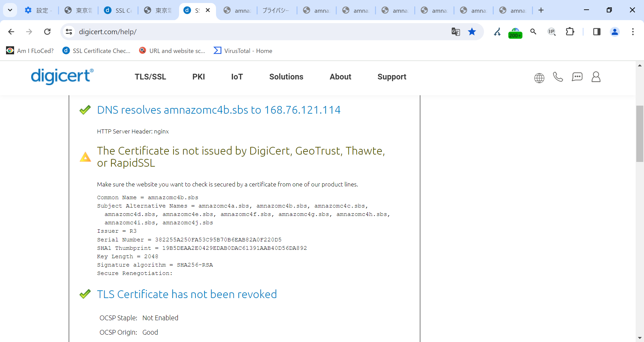
Task: Open the Chrome profile avatar
Action: pos(615,32)
